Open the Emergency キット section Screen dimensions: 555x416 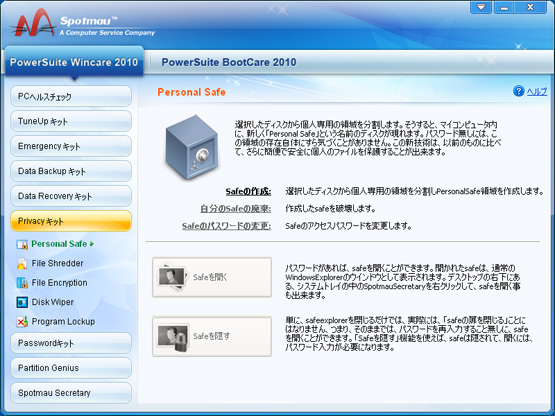[x=71, y=146]
